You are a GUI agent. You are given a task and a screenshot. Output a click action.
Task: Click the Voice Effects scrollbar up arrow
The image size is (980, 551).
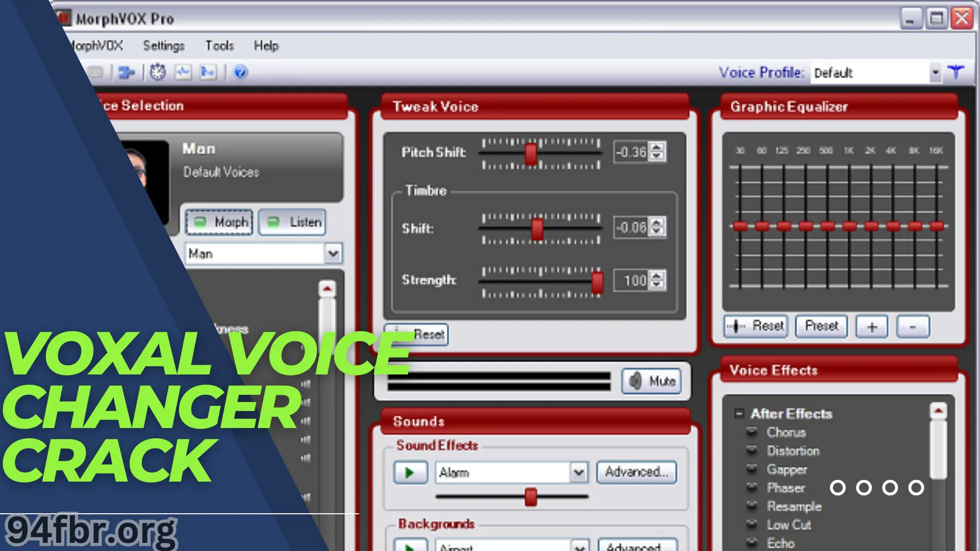[x=938, y=411]
